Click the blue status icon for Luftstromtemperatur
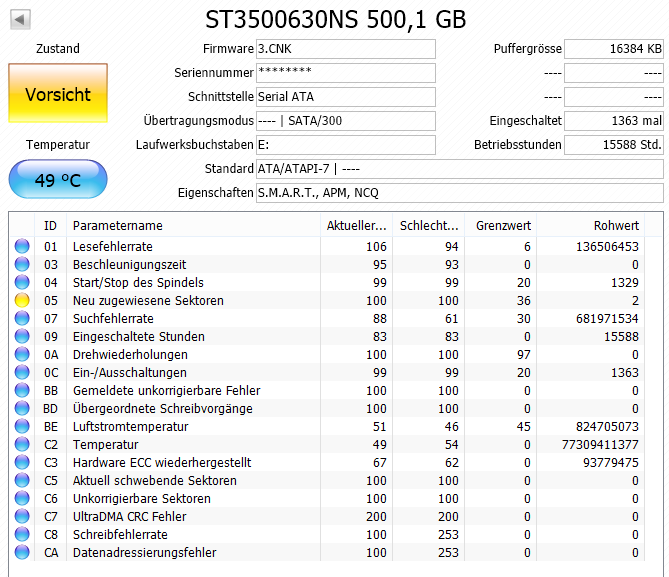 pos(22,426)
